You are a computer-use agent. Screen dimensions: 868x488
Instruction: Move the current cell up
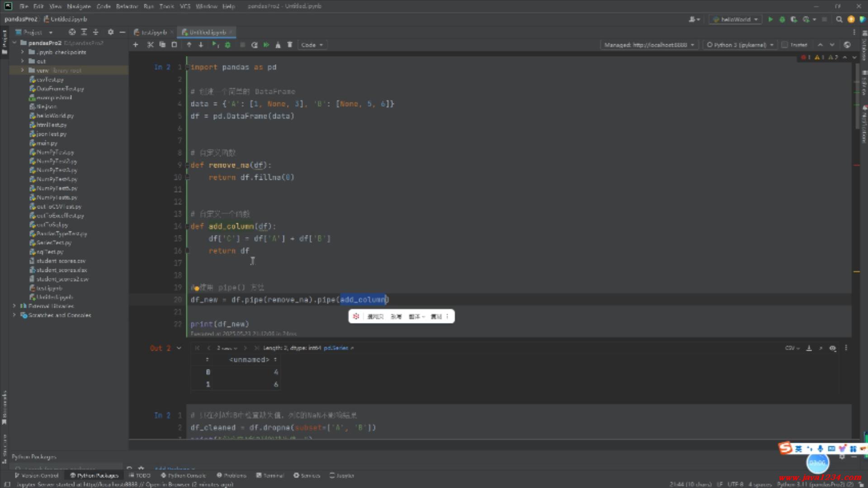(x=189, y=45)
